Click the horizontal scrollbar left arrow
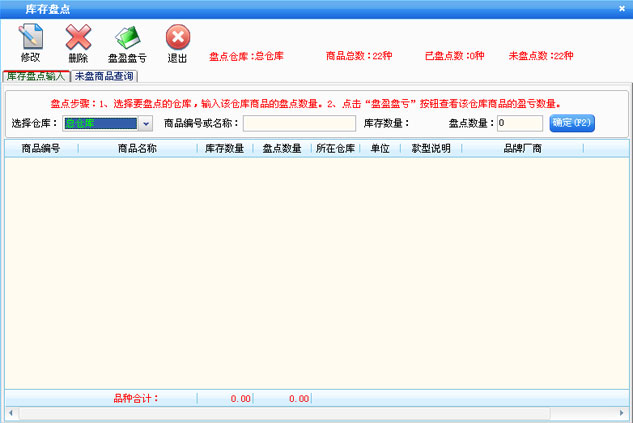This screenshot has width=633, height=423. [x=11, y=413]
